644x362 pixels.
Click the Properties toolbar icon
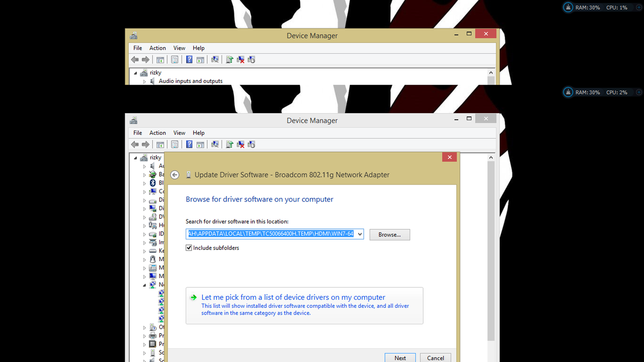coord(175,144)
